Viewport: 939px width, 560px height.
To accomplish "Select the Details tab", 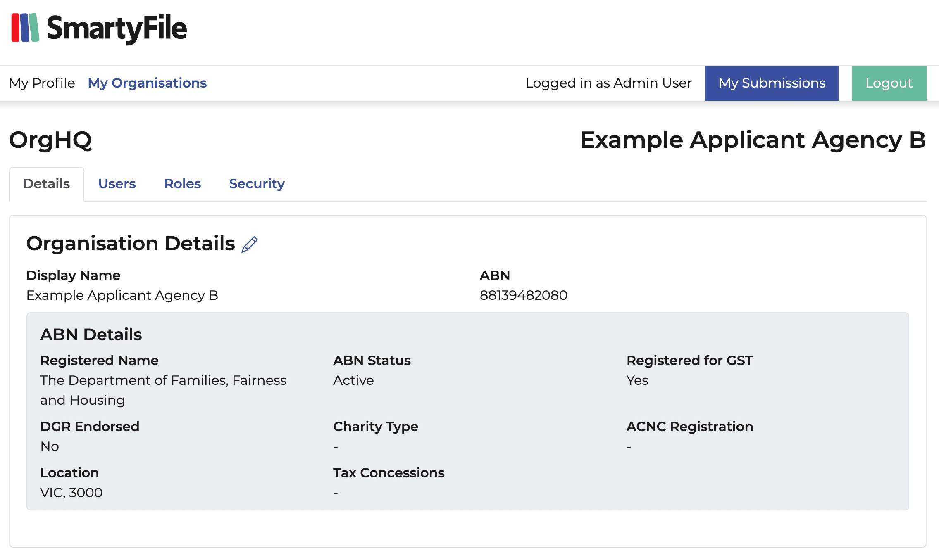I will (x=46, y=183).
